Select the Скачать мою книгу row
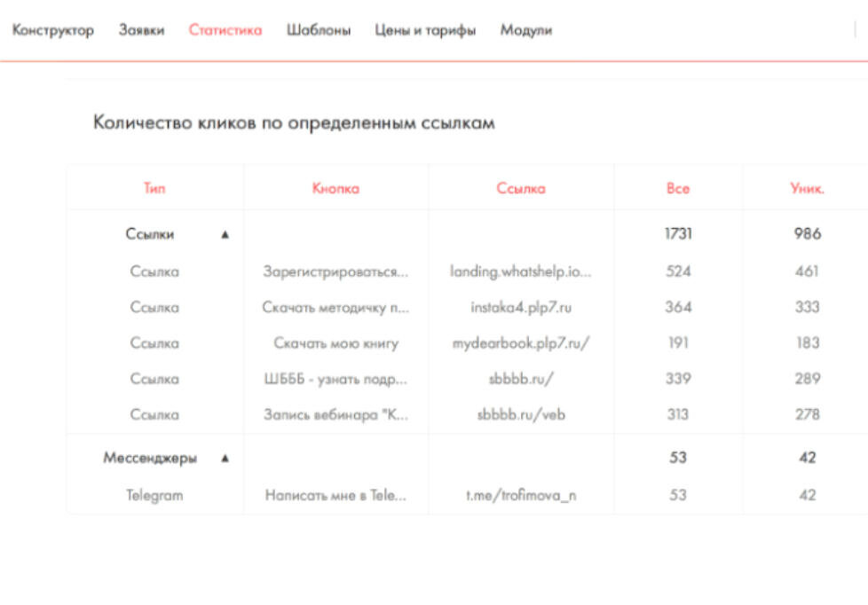Viewport: 868px width, 605px height. click(x=335, y=342)
